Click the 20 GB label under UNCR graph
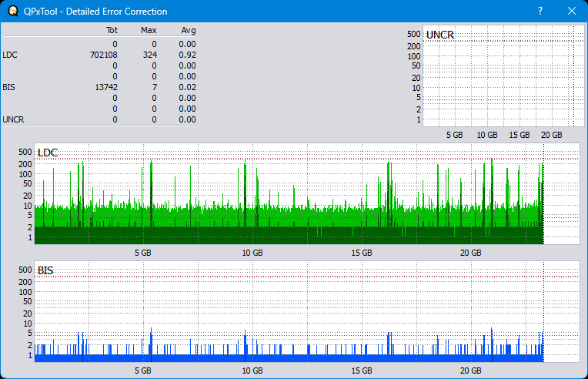Viewport: 588px width, 379px height. [x=552, y=135]
